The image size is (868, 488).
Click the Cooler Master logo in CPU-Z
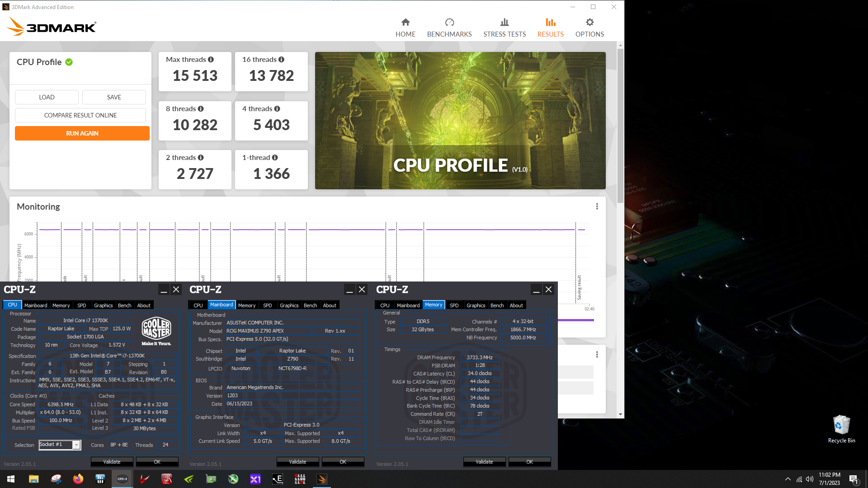(156, 331)
